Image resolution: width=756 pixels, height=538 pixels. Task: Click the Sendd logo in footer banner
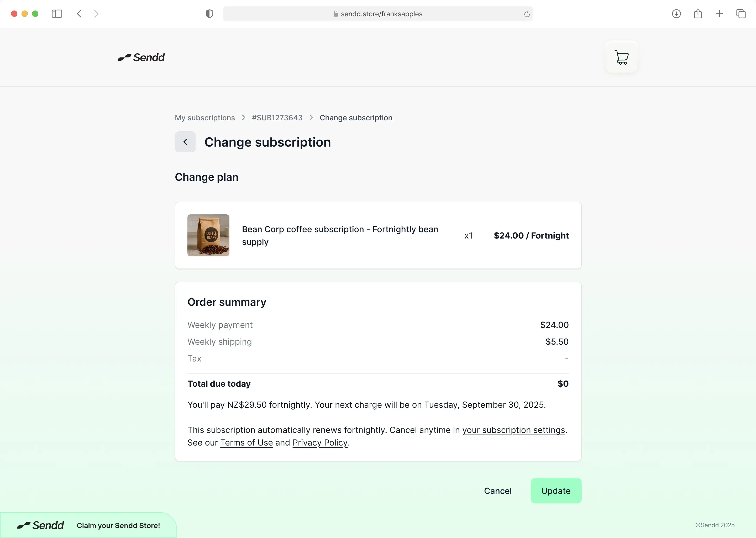(40, 525)
